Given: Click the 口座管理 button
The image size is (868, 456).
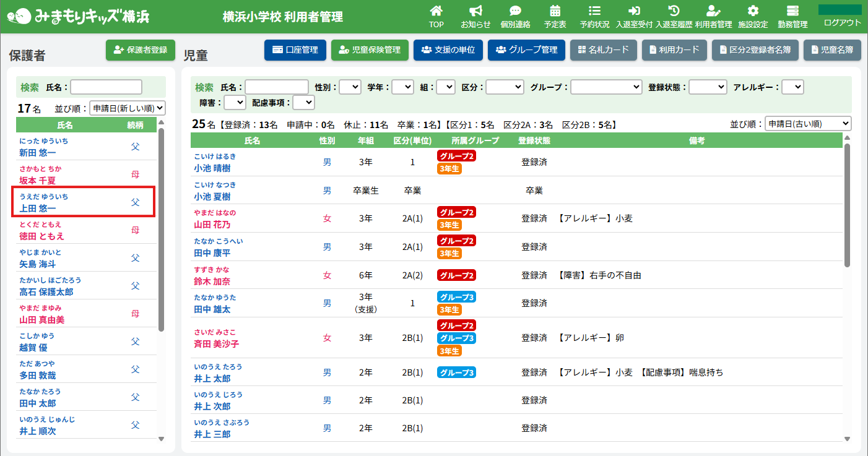Looking at the screenshot, I should (295, 50).
